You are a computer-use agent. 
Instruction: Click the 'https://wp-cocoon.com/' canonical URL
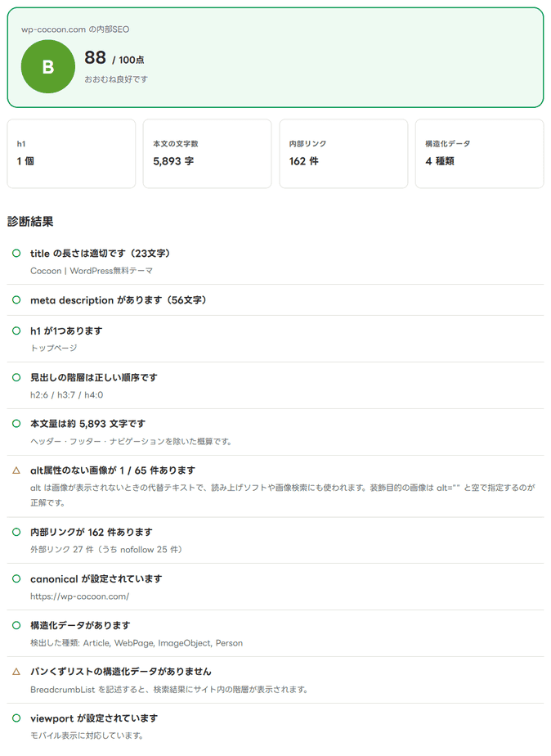pos(79,596)
